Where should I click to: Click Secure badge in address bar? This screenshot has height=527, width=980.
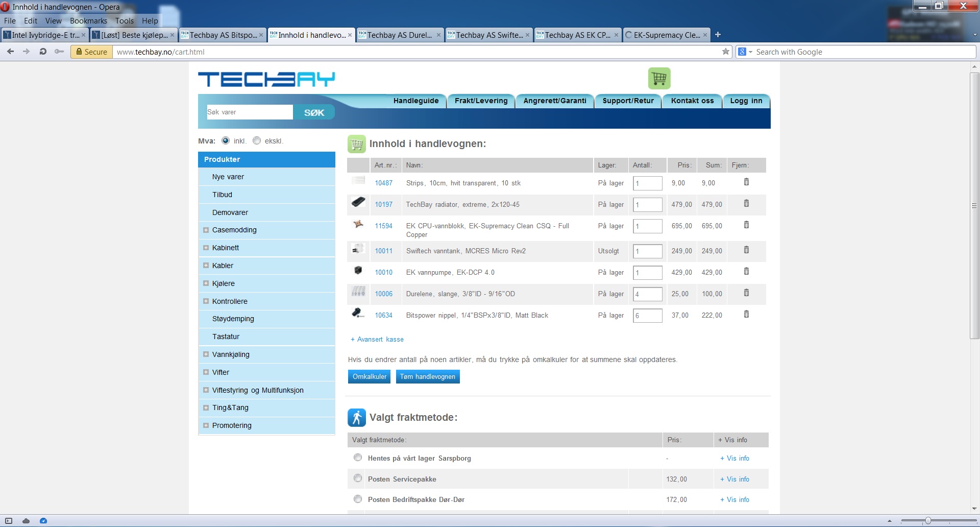pos(92,52)
